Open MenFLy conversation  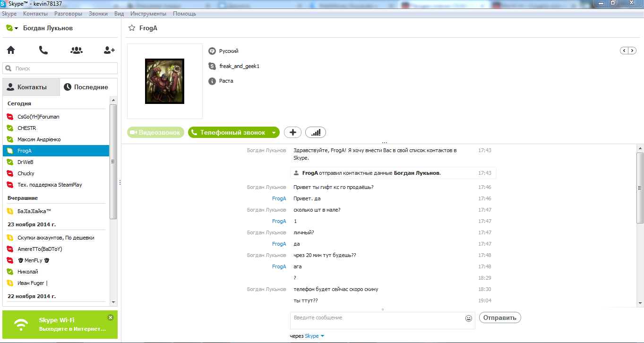56,260
